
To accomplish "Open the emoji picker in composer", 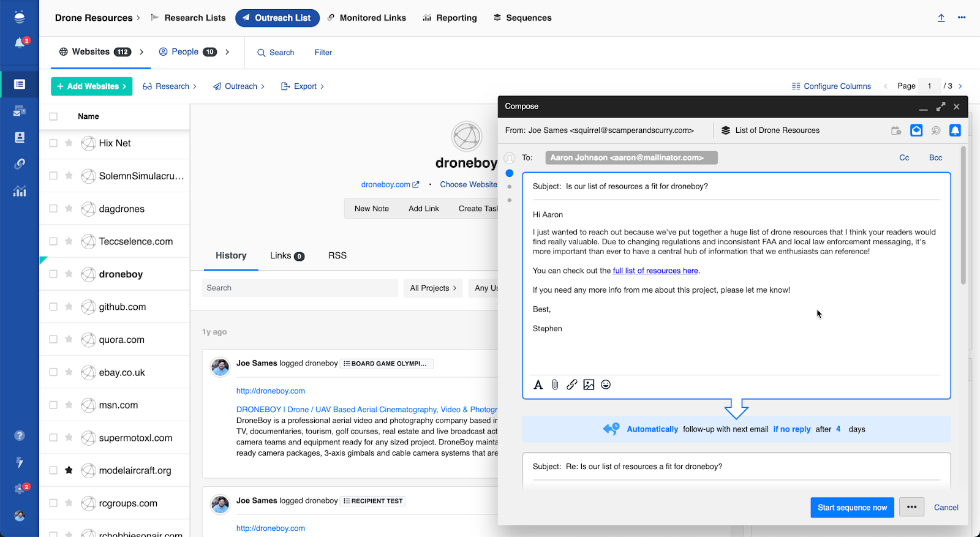I will [606, 385].
